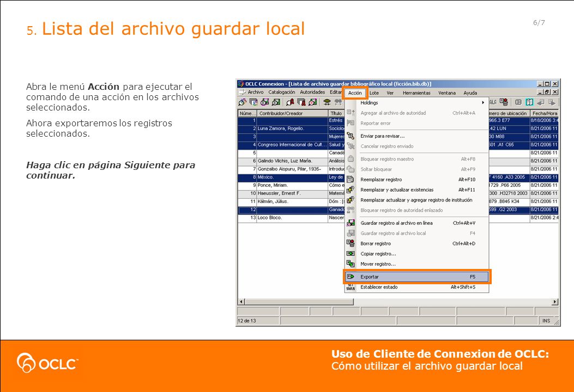Click the icon beside Reemplazar registro
Viewport: 574px width, 392px height.
[351, 180]
